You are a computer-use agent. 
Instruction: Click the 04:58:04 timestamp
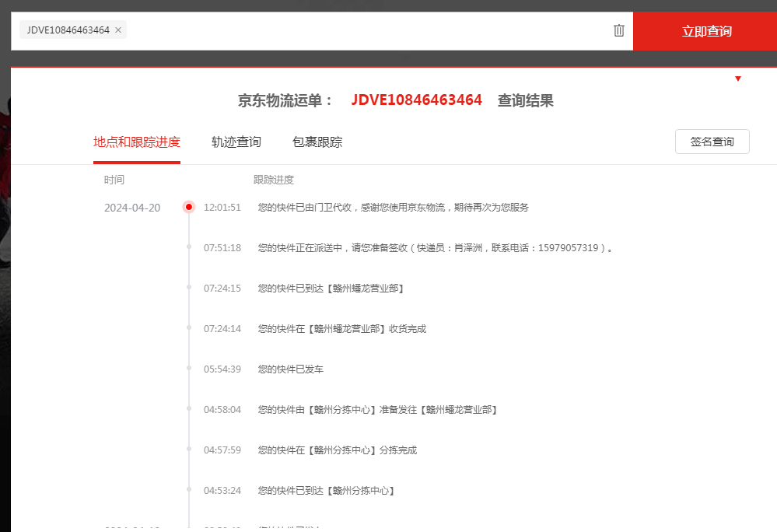click(x=222, y=410)
